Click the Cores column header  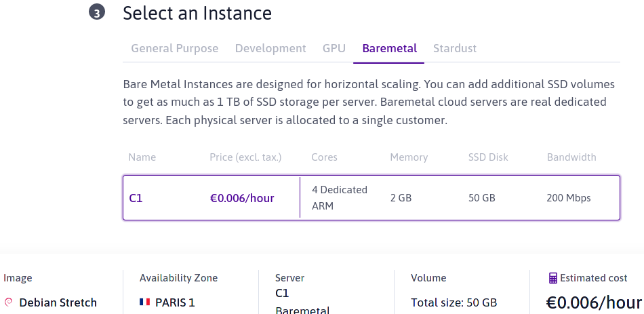325,157
